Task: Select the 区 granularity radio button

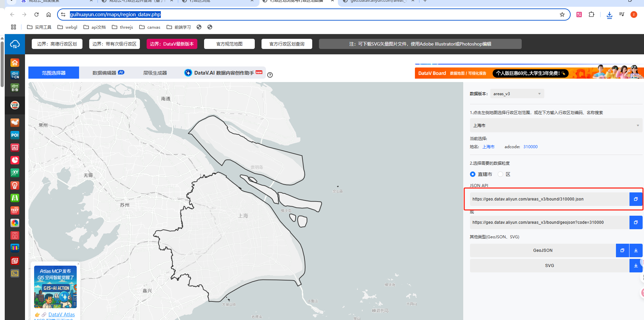Action: 500,174
